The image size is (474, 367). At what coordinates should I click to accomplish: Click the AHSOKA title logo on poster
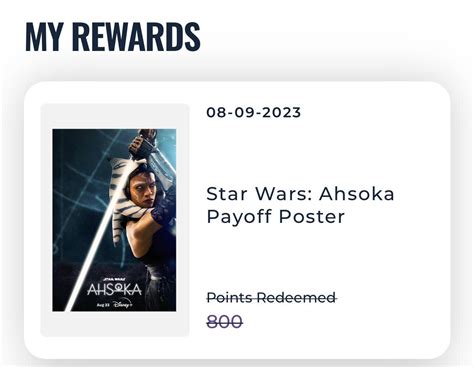click(x=114, y=290)
